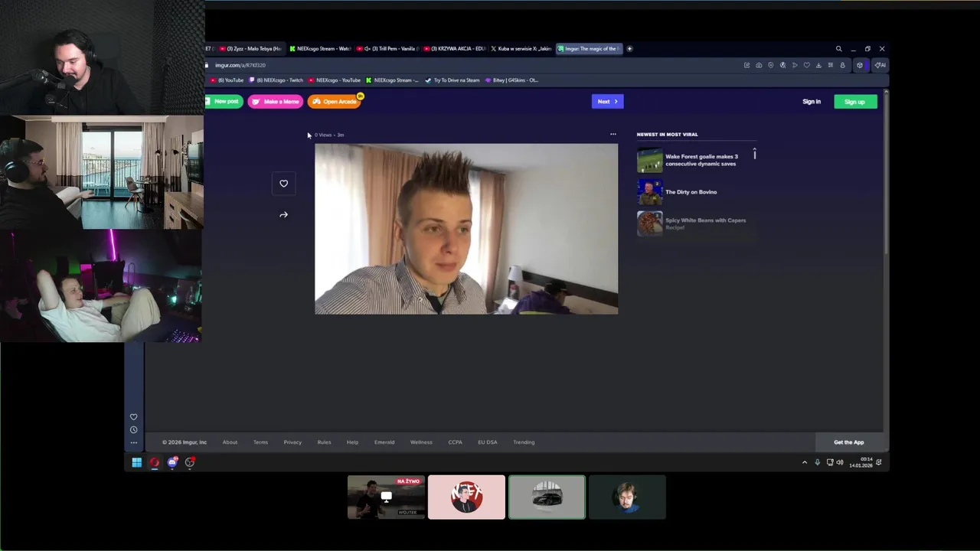This screenshot has width=980, height=551.
Task: Open Wake Forest goalie post thumbnail
Action: coord(650,160)
